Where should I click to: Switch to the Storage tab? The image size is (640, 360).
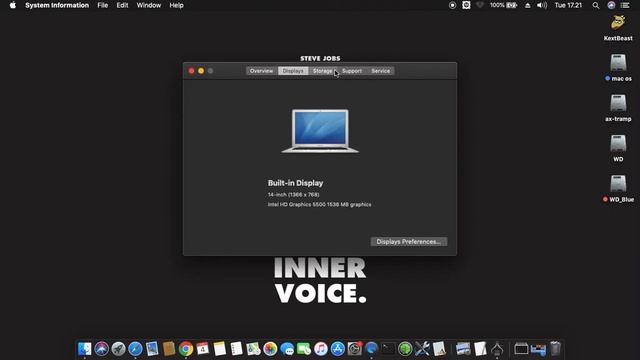322,71
